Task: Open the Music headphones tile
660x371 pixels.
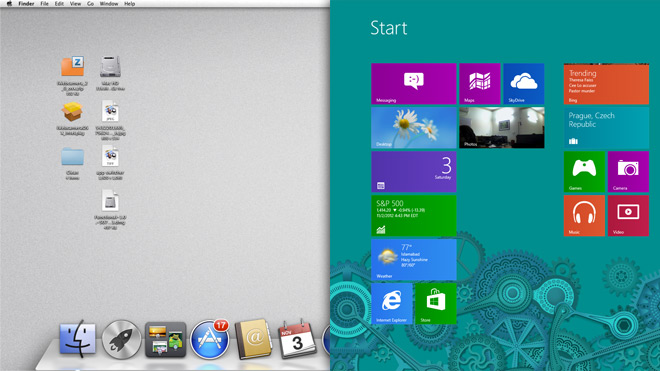Action: tap(584, 216)
